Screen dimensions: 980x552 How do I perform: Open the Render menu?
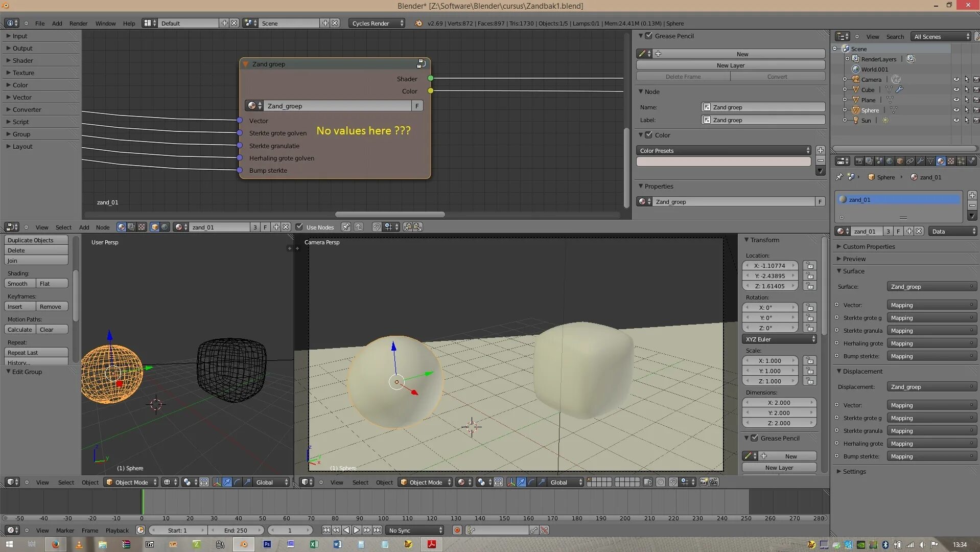(x=78, y=23)
